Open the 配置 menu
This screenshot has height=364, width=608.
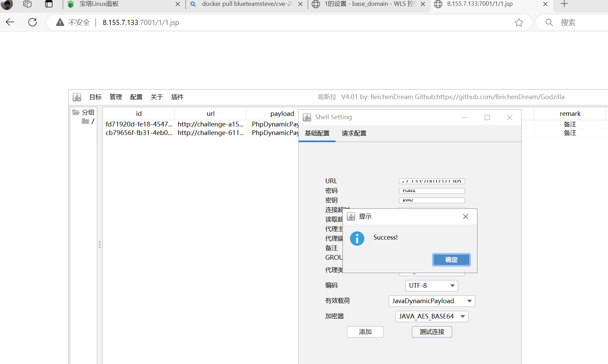(x=136, y=97)
